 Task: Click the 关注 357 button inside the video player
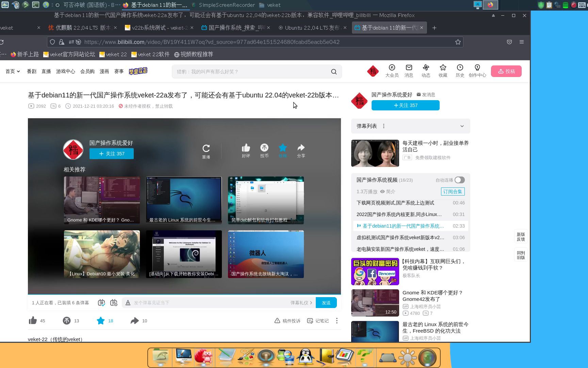tap(112, 154)
